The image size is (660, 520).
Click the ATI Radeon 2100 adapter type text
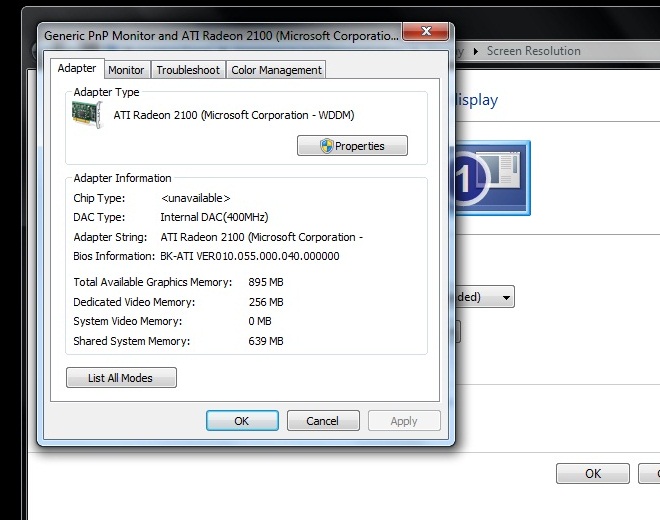[x=234, y=115]
